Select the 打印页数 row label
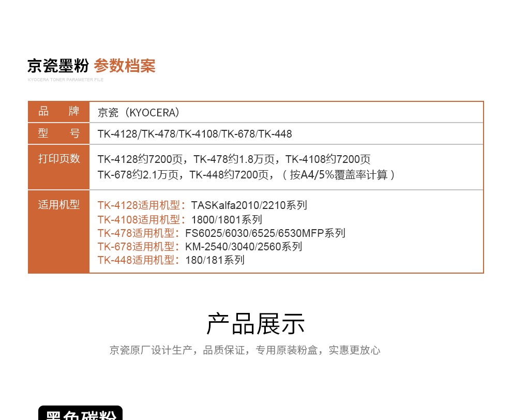The image size is (512, 420). tap(59, 158)
